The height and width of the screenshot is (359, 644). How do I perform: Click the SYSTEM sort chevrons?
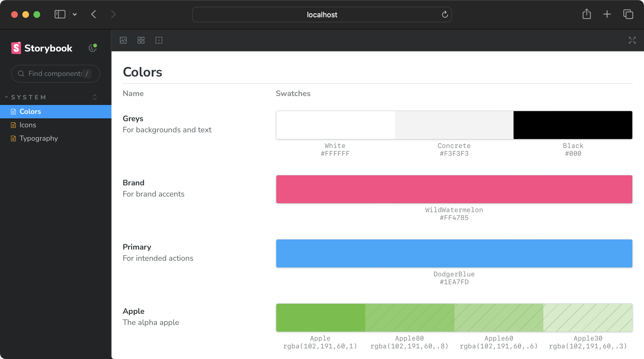(95, 97)
